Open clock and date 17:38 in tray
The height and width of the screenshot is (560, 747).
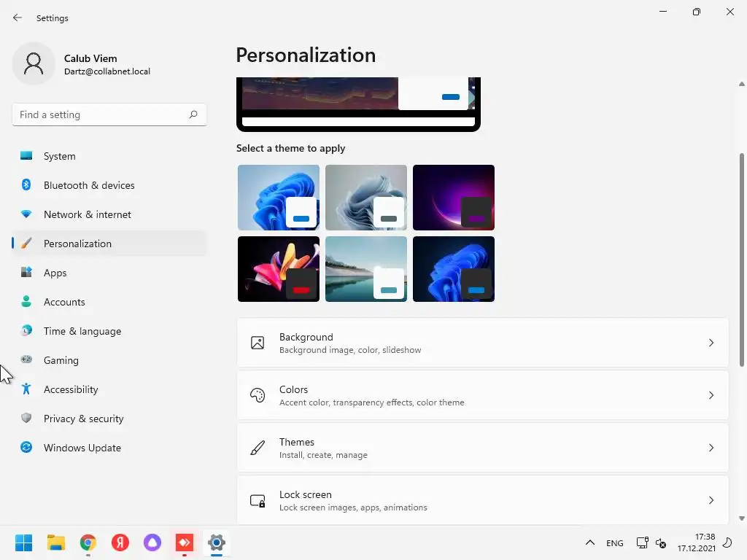[x=696, y=542]
